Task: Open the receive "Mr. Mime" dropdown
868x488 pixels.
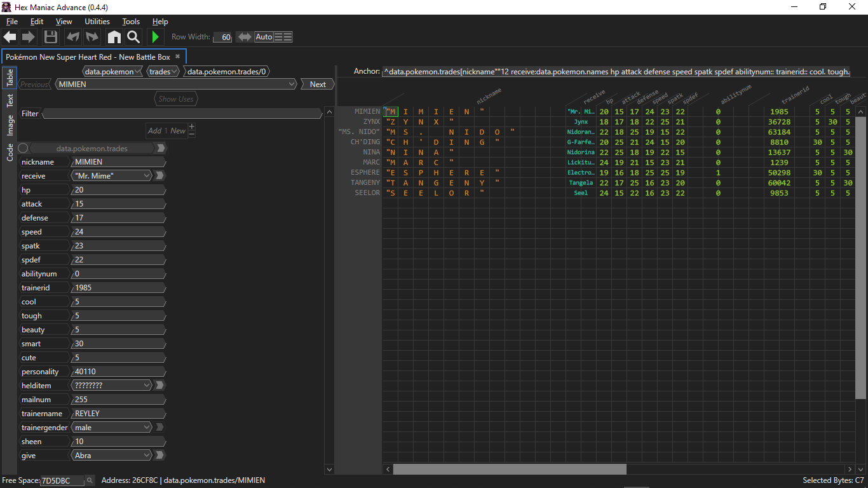Action: pos(112,176)
